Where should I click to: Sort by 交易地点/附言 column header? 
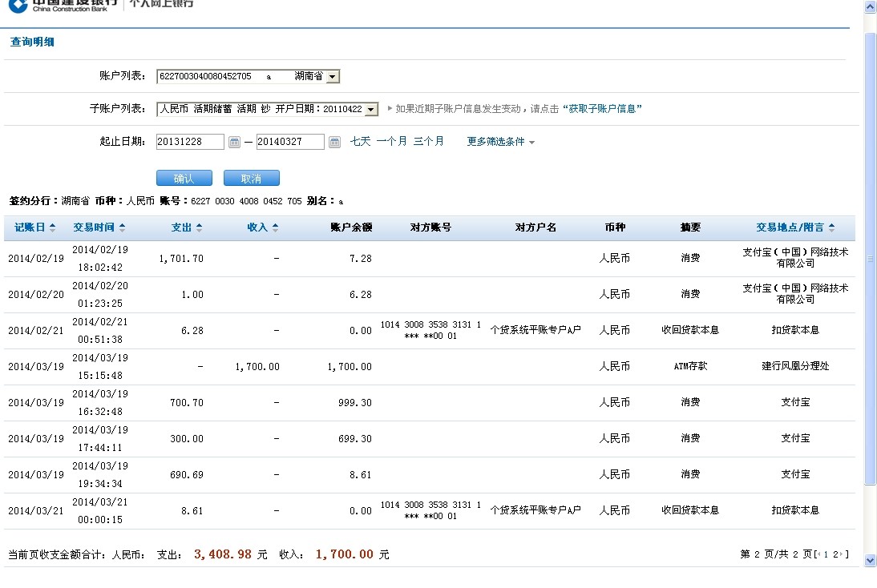tap(795, 228)
